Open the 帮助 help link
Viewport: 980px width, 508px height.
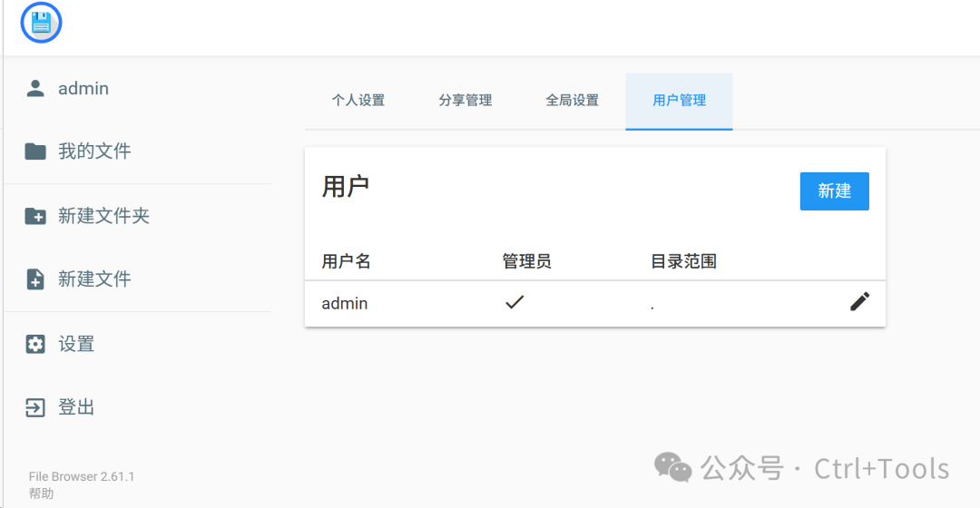point(41,493)
